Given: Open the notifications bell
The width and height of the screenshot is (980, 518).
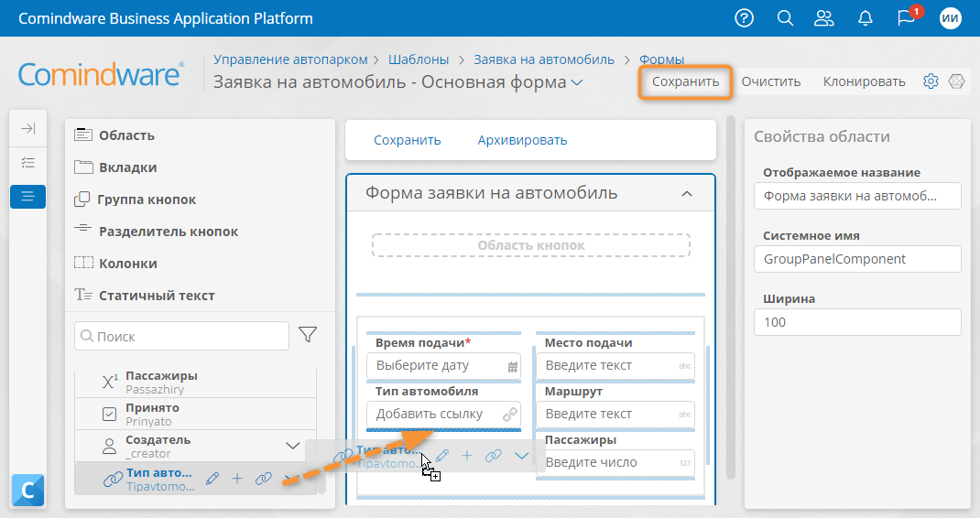Looking at the screenshot, I should 865,18.
